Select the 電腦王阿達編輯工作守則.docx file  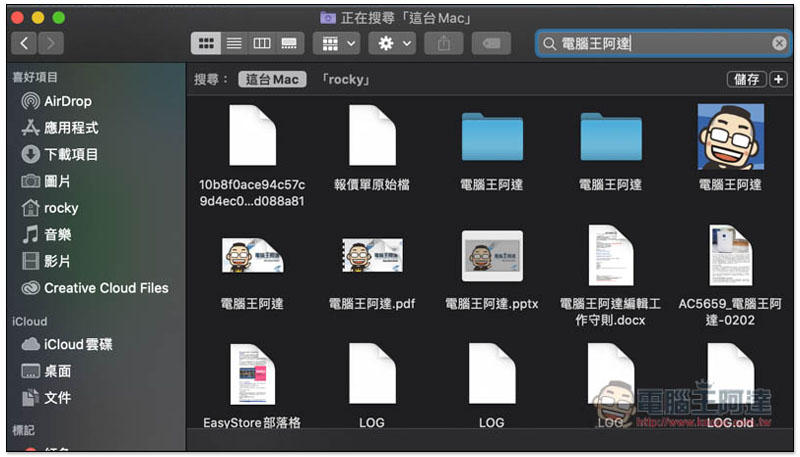[611, 257]
